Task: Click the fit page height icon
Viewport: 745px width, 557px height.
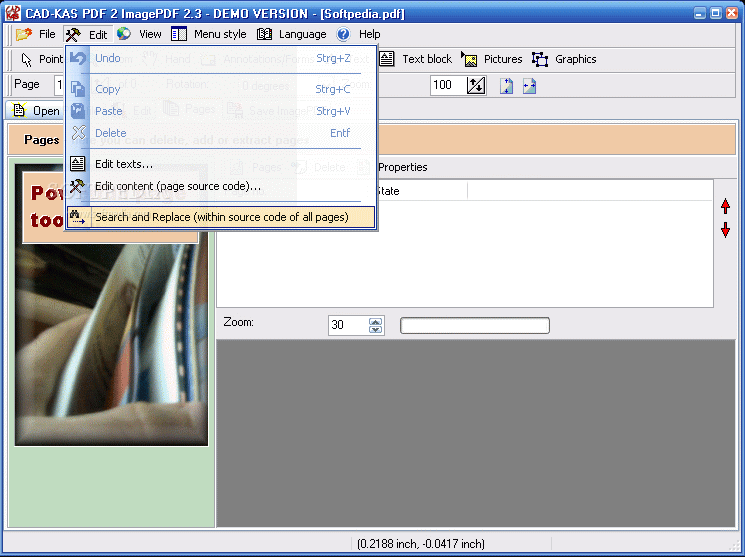Action: tap(506, 86)
